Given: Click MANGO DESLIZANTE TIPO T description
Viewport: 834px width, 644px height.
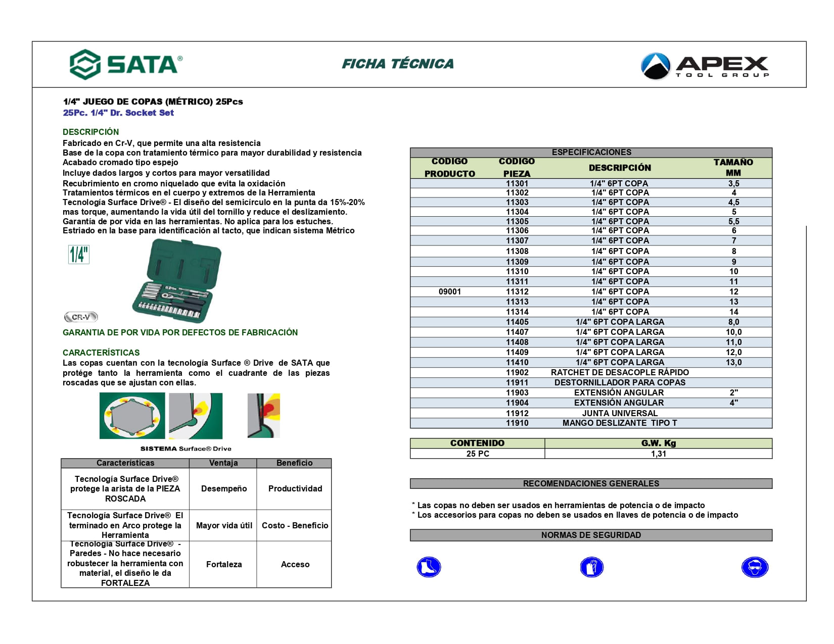Looking at the screenshot, I should (620, 423).
